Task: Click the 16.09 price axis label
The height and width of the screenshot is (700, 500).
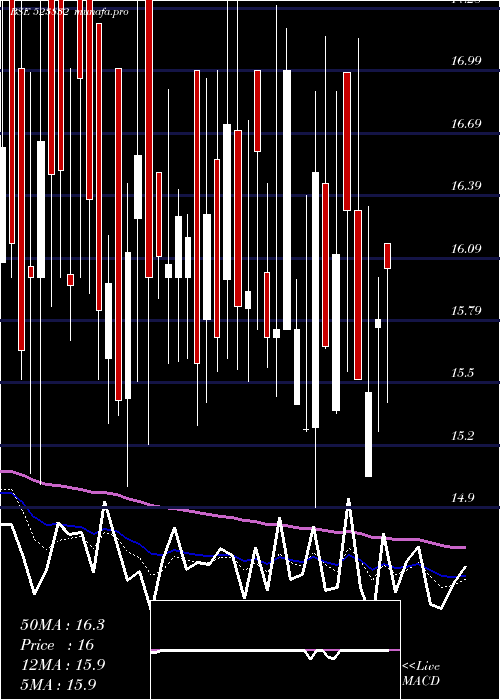Action: coord(466,248)
